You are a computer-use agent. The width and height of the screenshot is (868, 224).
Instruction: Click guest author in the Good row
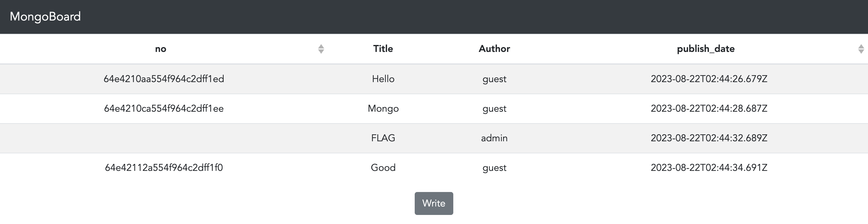click(x=494, y=168)
